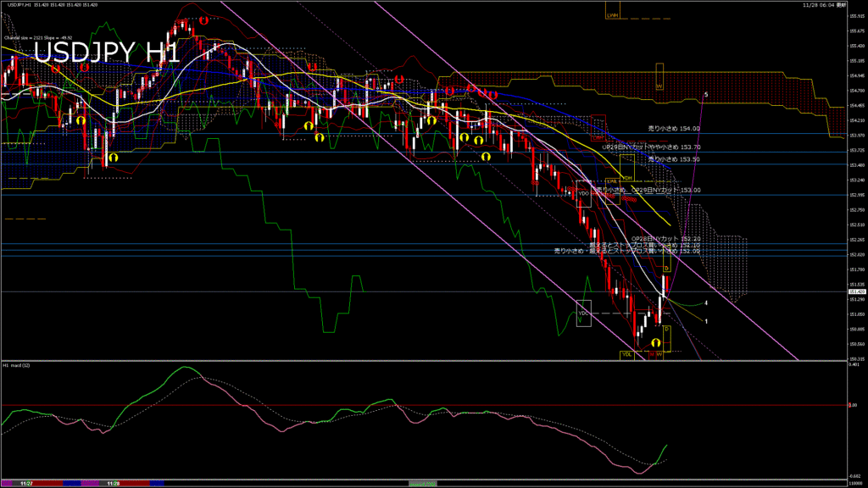Click the 11/28 06:04 更新 timestamp
Image resolution: width=868 pixels, height=488 pixels.
click(824, 5)
